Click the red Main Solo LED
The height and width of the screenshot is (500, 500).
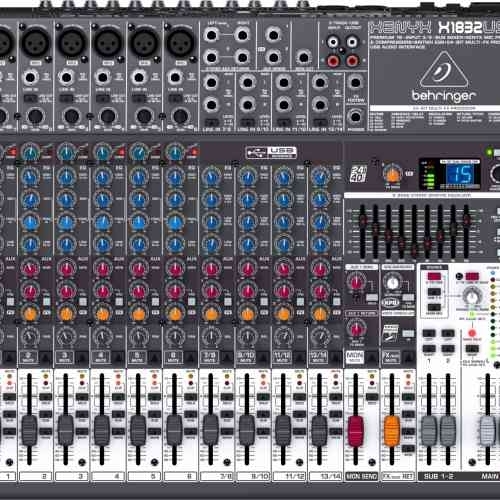pos(472,333)
